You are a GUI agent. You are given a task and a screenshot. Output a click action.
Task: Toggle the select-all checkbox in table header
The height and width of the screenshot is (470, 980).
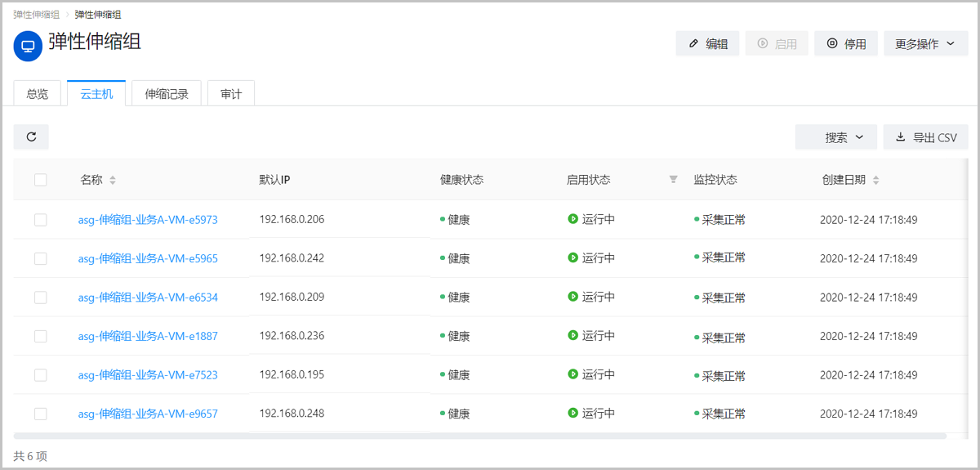tap(41, 180)
